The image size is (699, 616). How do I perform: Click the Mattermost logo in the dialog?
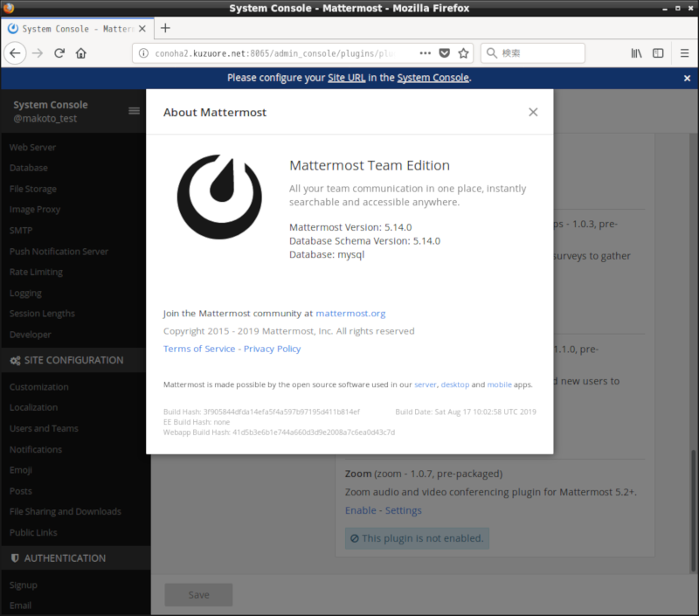coord(219,197)
